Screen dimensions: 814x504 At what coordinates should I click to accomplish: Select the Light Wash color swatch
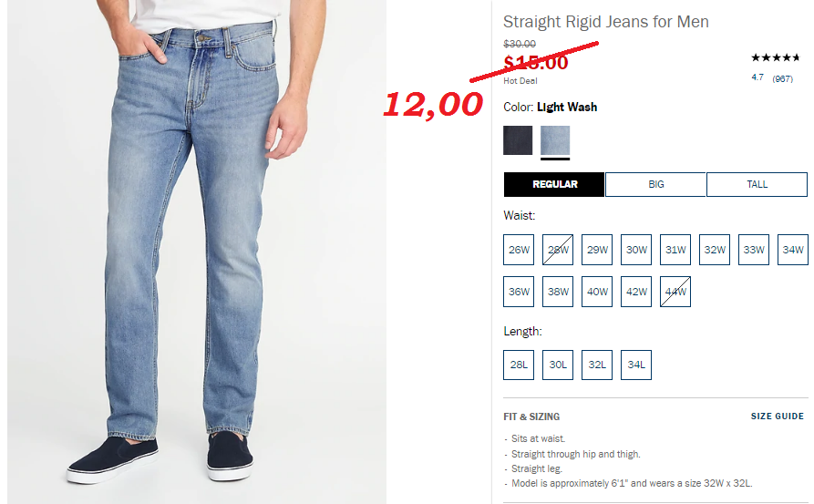[x=555, y=140]
